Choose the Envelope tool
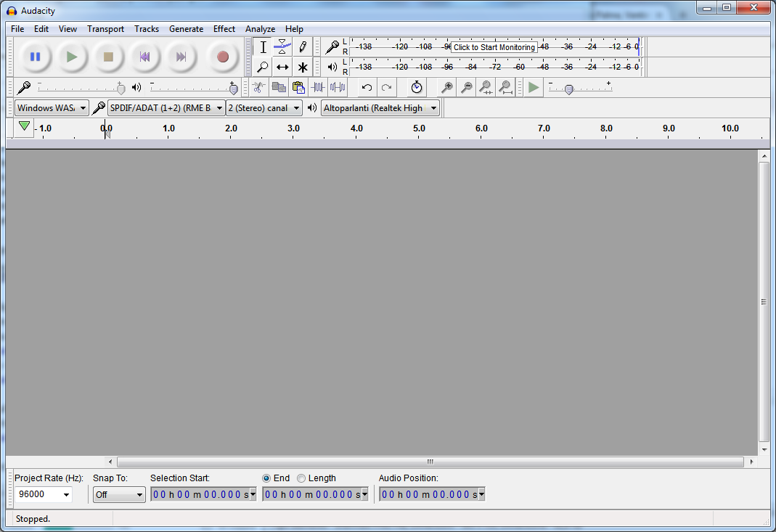 pyautogui.click(x=282, y=47)
